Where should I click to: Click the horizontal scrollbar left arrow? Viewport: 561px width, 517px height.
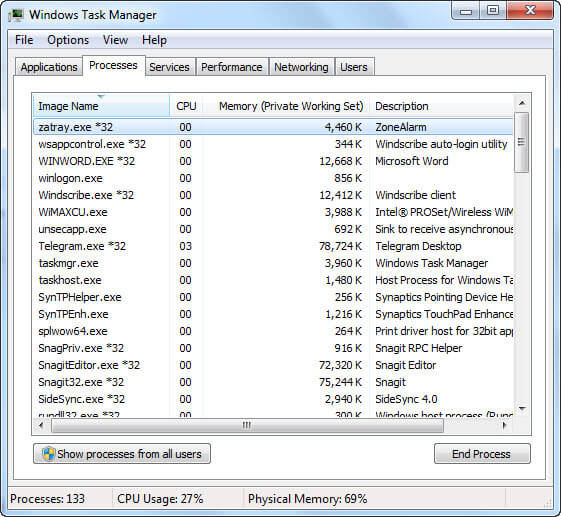pyautogui.click(x=42, y=425)
